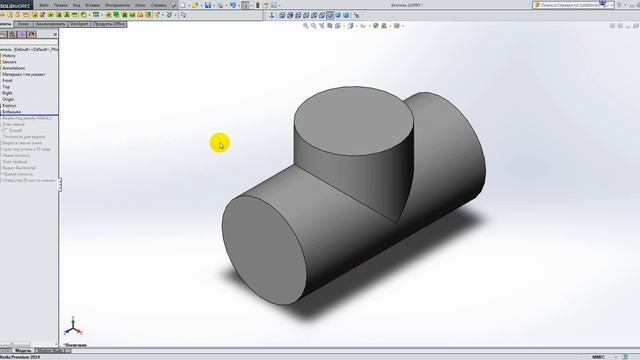The height and width of the screenshot is (360, 640).
Task: Expand the Undo history dropdown arrow
Action: click(239, 6)
